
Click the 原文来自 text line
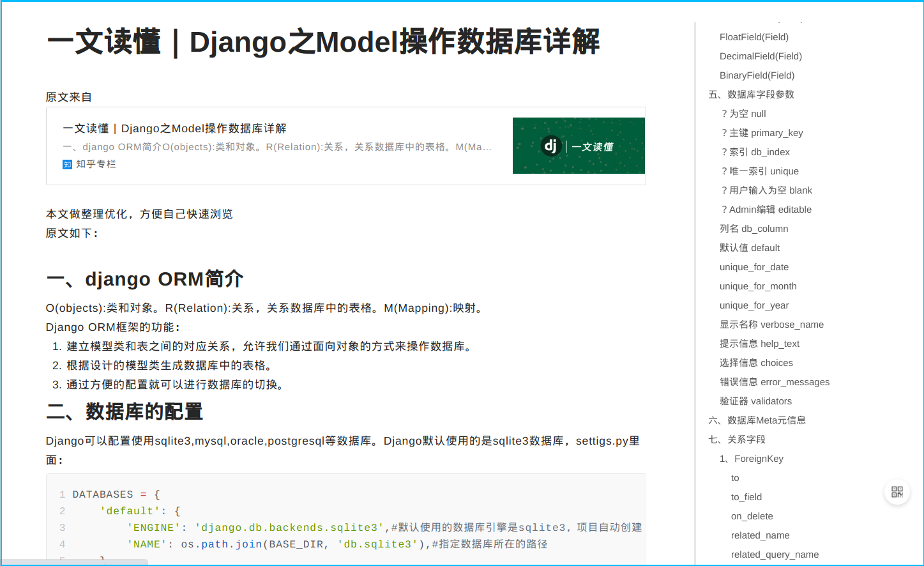coord(69,97)
